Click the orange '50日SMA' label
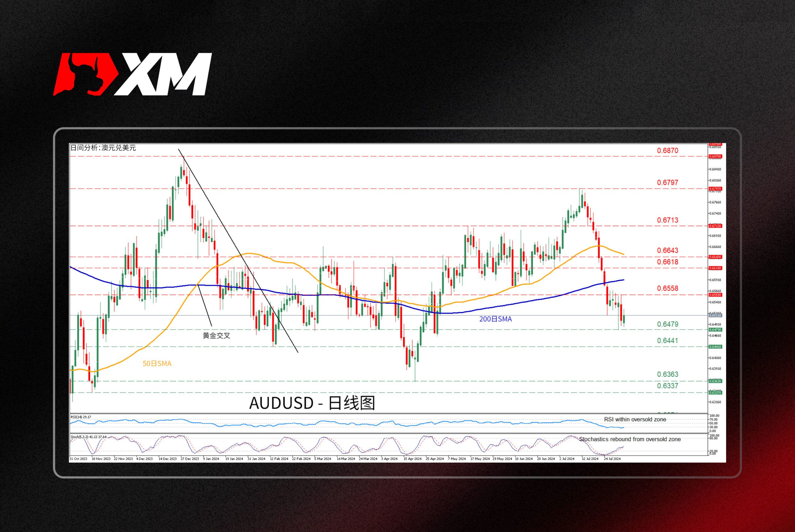Screen dimensions: 795x532 [x=157, y=364]
